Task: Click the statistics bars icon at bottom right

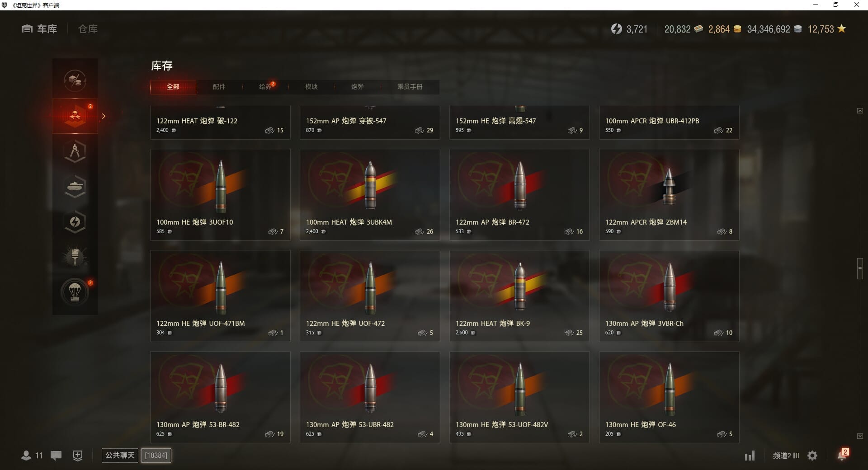Action: coord(750,456)
